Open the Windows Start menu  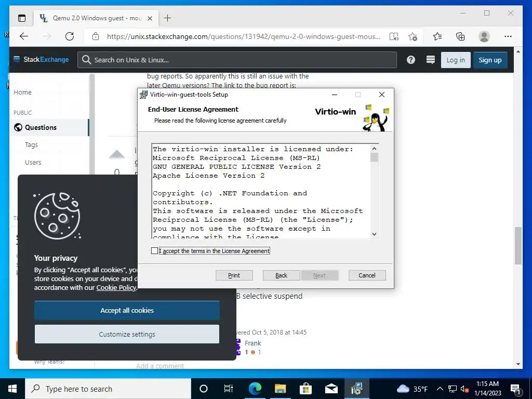coord(12,389)
